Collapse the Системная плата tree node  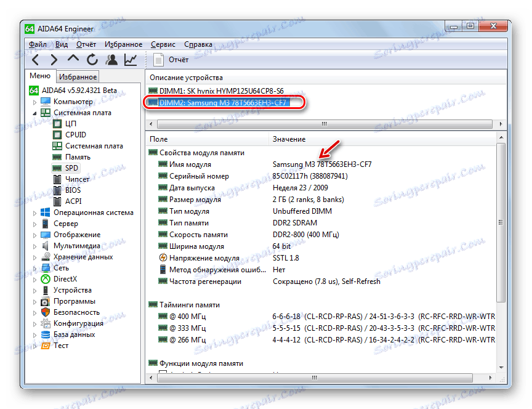(x=34, y=113)
